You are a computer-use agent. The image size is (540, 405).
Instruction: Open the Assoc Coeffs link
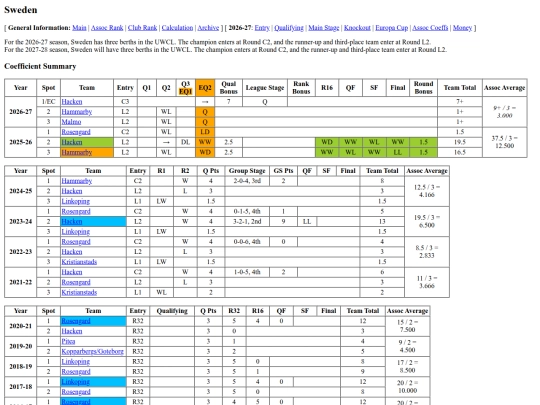[430, 28]
